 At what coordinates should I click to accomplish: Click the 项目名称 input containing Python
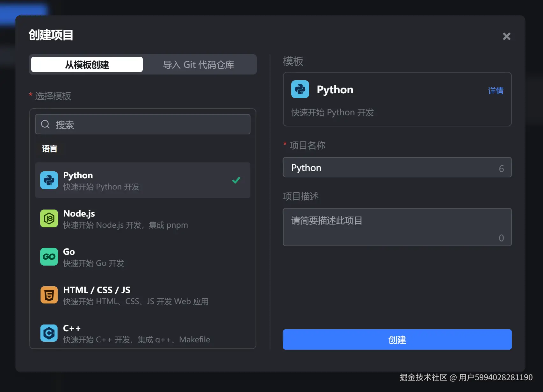coord(392,167)
